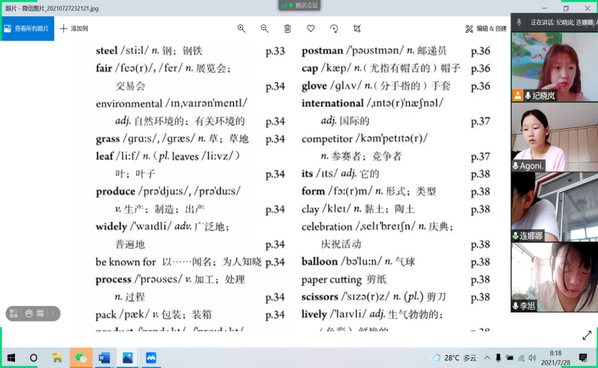The image size is (598, 368).
Task: Open apps grid in floating meeting toolbar
Action: pyautogui.click(x=14, y=313)
